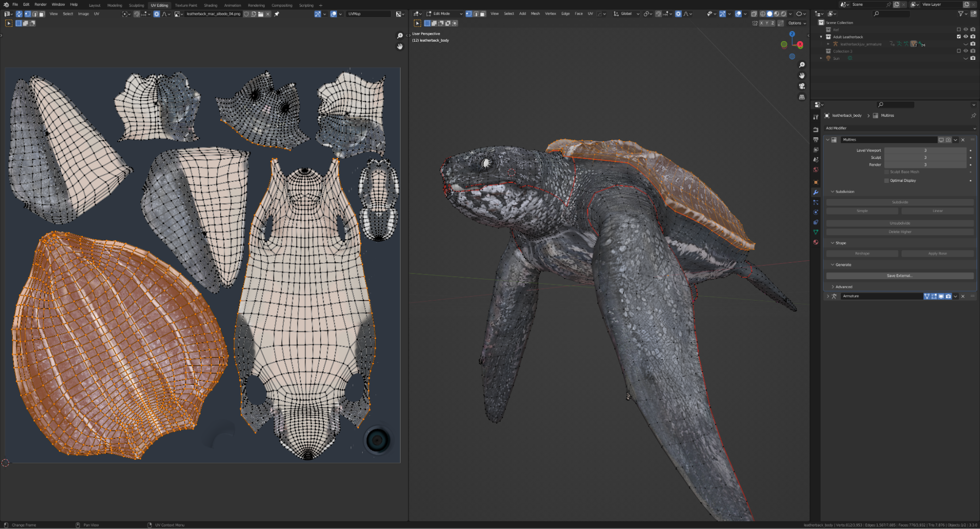Click the outliner filter funnel icon
980x529 pixels.
(961, 14)
